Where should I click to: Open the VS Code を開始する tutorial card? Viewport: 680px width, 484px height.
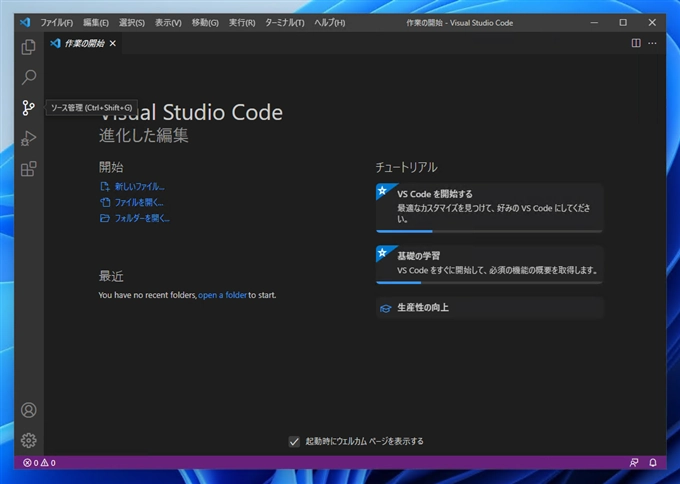[x=489, y=208]
